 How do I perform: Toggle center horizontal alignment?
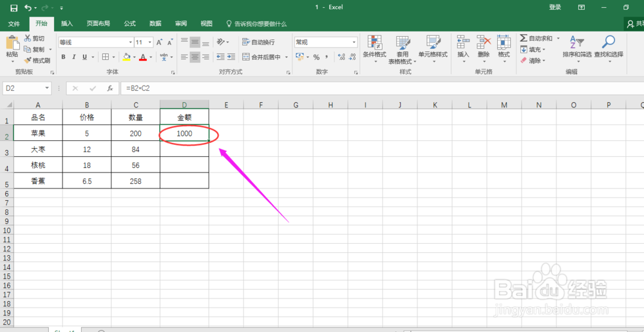click(x=195, y=57)
